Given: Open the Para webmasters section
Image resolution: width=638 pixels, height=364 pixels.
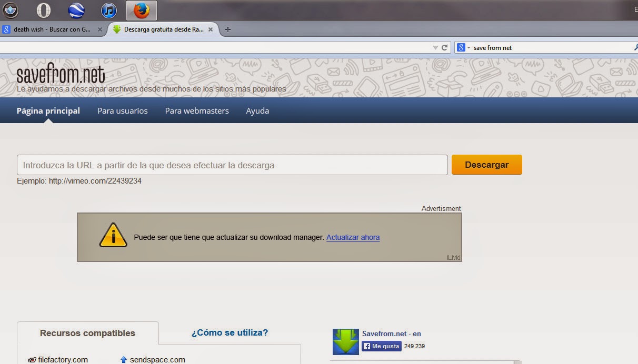Looking at the screenshot, I should 197,111.
